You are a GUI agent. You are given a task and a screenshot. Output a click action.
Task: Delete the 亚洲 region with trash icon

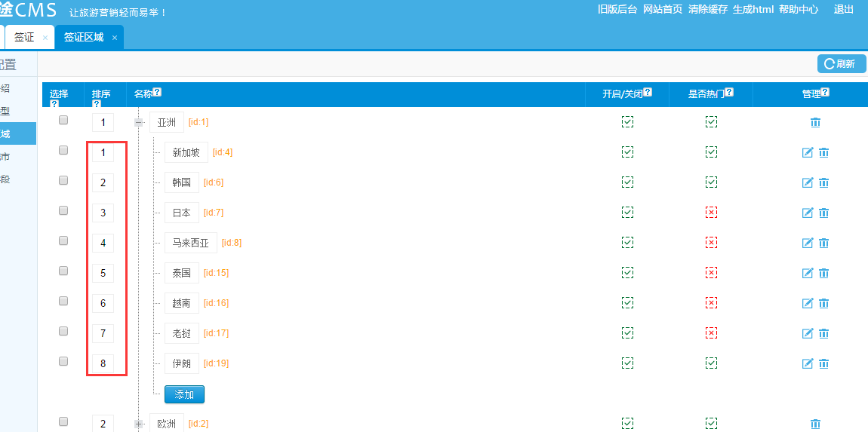815,122
